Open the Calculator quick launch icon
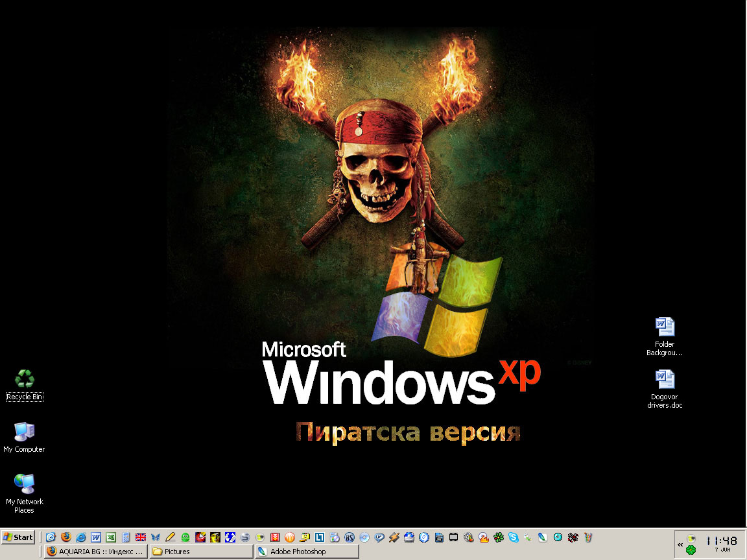 pyautogui.click(x=126, y=537)
